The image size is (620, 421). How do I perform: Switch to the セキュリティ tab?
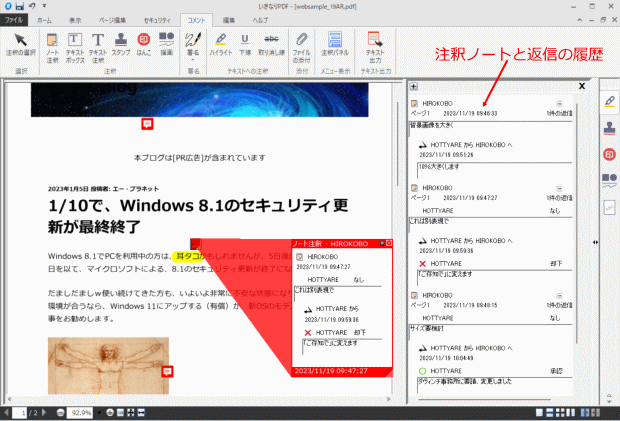157,20
